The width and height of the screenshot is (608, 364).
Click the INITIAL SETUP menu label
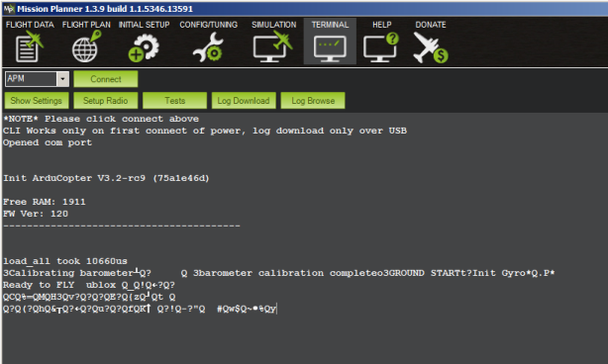[144, 25]
